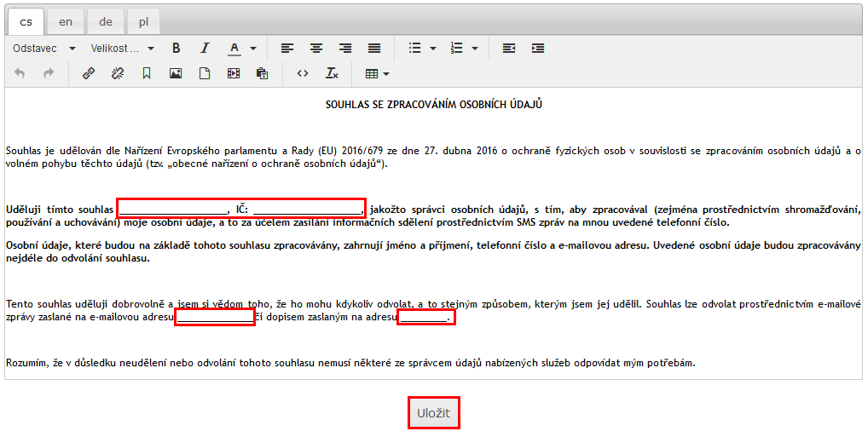Remove link using the unlink icon
Viewport: 868px width, 437px height.
118,74
